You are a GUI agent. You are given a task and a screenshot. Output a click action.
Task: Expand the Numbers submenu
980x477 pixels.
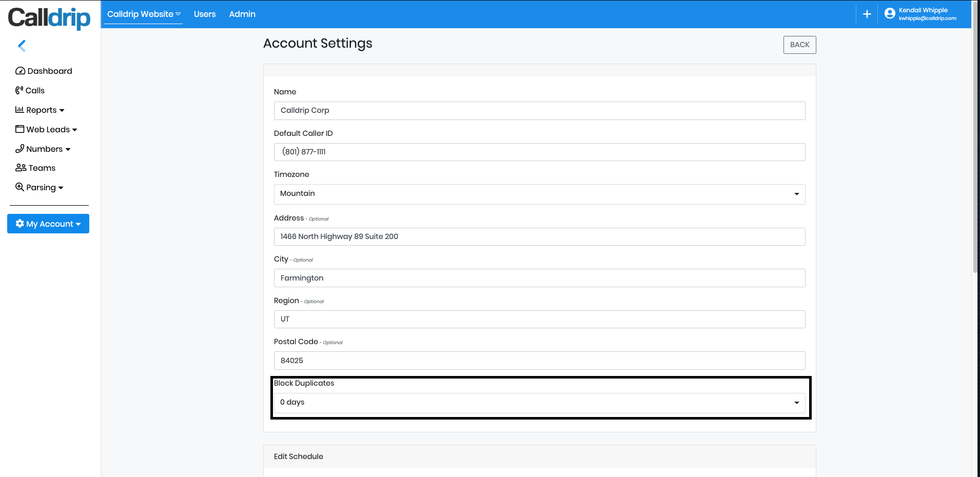coord(43,149)
